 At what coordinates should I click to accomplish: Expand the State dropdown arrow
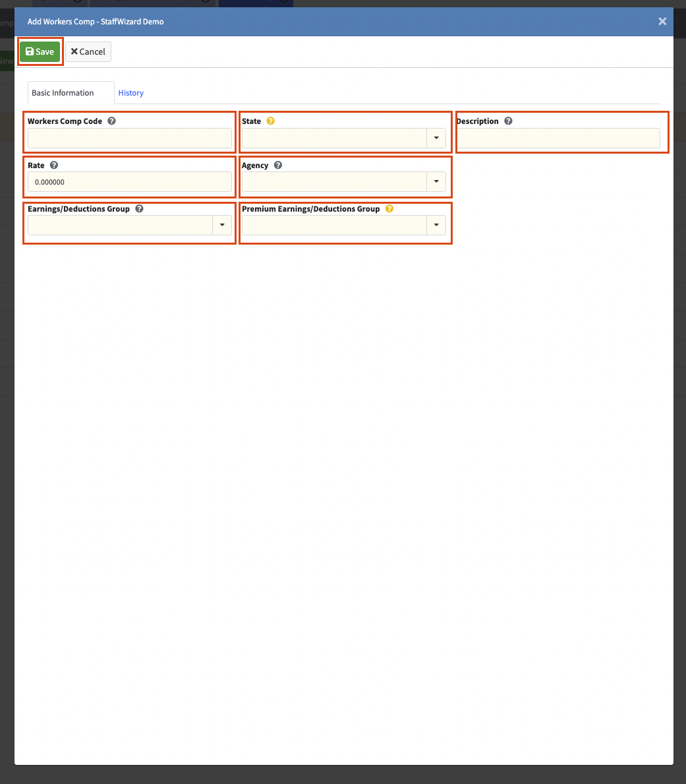436,138
